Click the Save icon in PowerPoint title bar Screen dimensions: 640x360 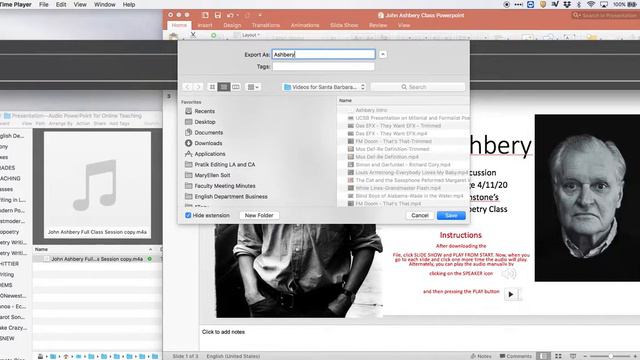click(x=218, y=15)
